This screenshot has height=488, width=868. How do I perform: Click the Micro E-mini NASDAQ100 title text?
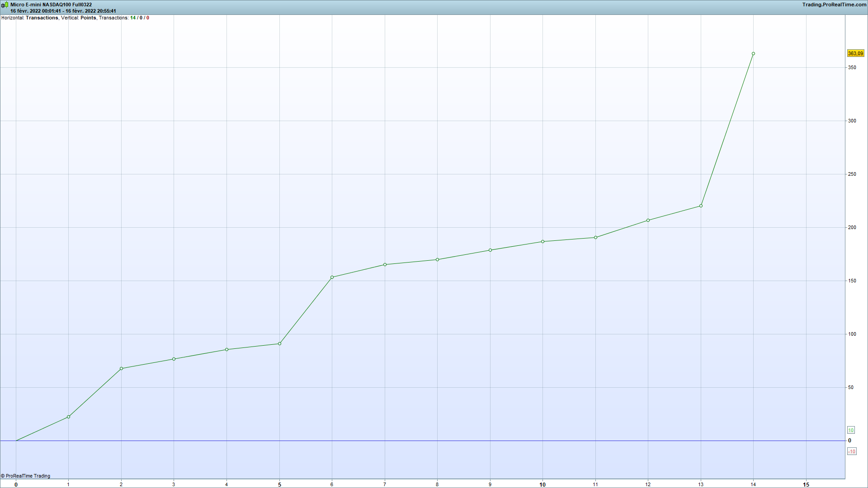click(x=51, y=5)
